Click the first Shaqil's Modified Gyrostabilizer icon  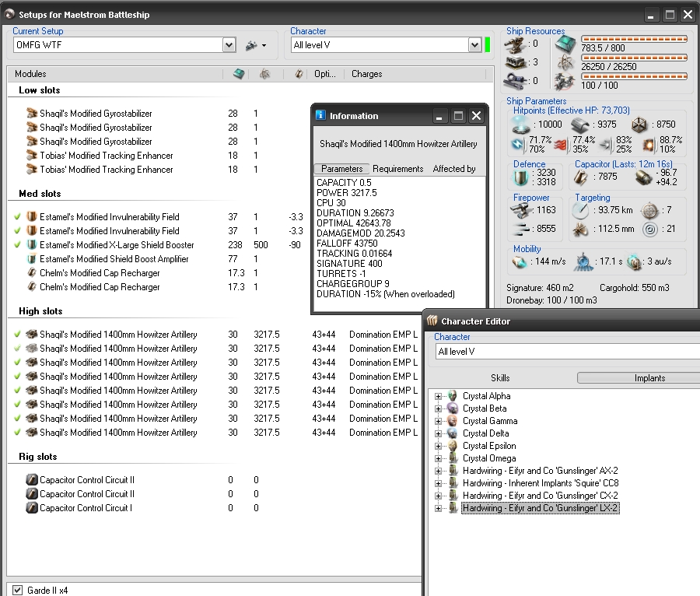point(32,114)
